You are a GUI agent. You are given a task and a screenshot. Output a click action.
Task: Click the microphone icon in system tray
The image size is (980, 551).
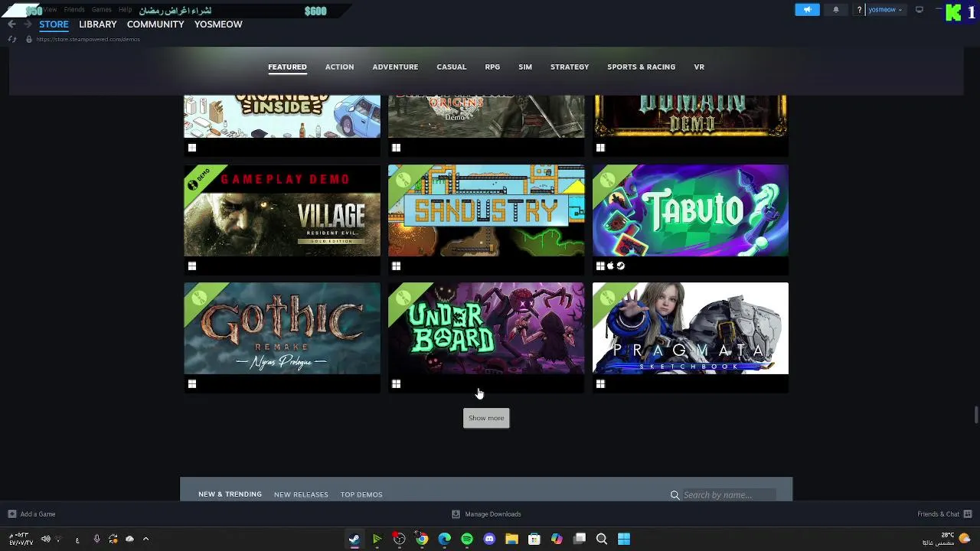point(96,539)
